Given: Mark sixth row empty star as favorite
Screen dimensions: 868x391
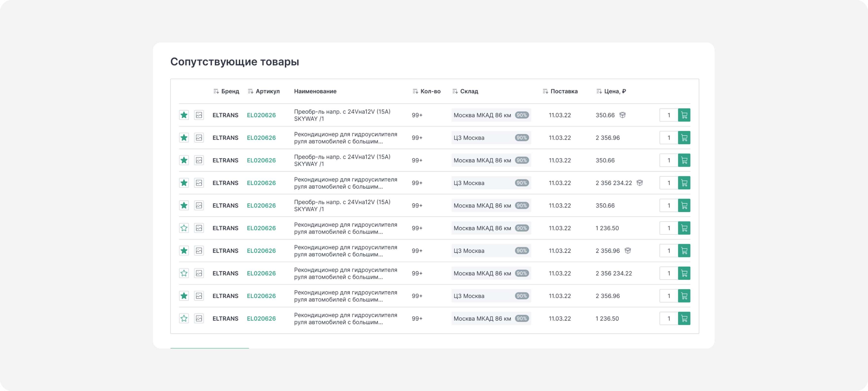Looking at the screenshot, I should coord(184,228).
